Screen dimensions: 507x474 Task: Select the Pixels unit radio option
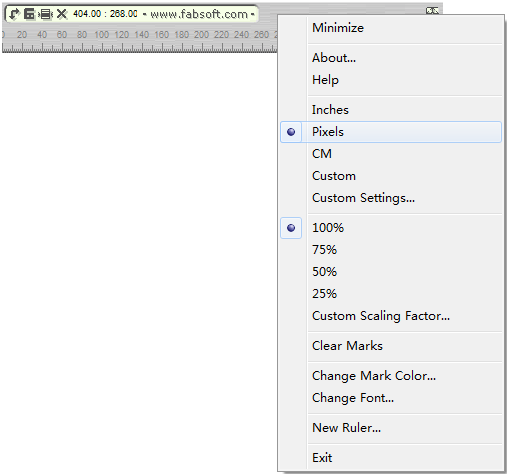pos(391,132)
